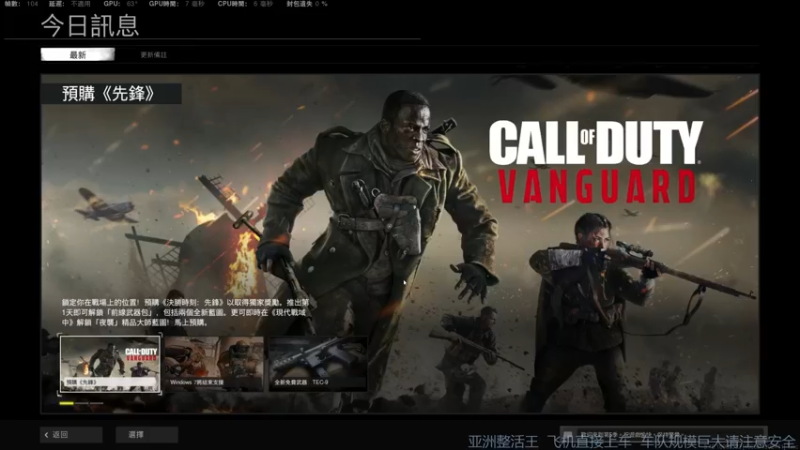The width and height of the screenshot is (800, 450).
Task: Open the Windows 7 support ending thumbnail
Action: click(x=214, y=364)
